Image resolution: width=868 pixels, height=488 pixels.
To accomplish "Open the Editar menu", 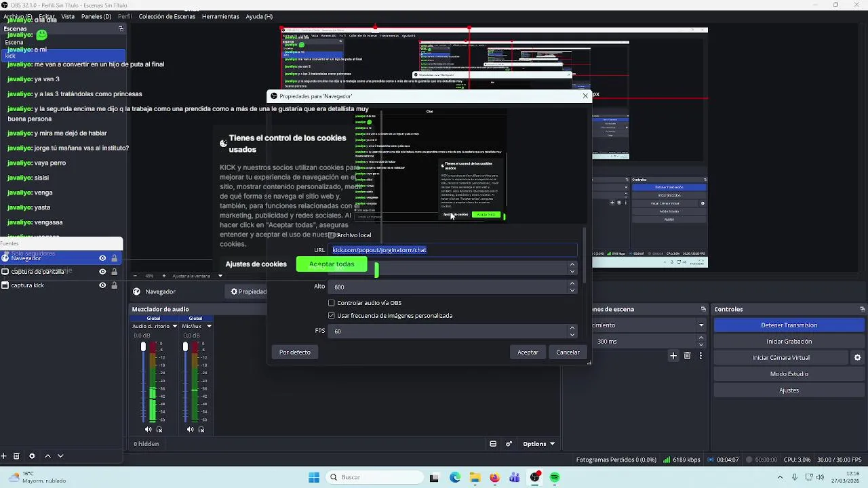I will 47,16.
